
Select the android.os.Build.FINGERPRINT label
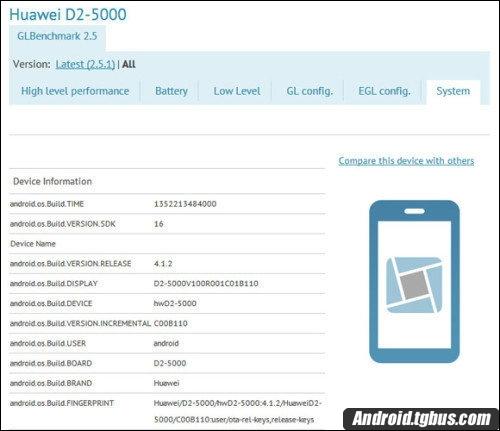coord(62,403)
